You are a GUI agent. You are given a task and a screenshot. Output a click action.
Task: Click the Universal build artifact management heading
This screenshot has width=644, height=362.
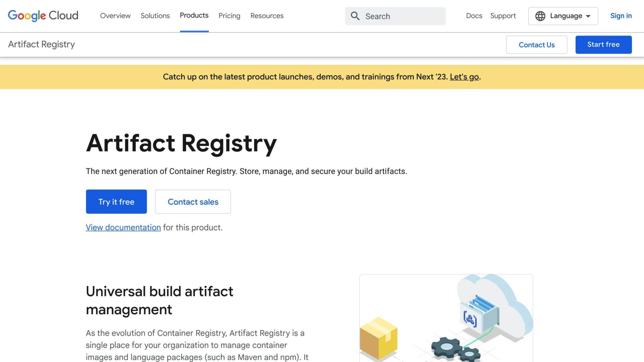159,300
